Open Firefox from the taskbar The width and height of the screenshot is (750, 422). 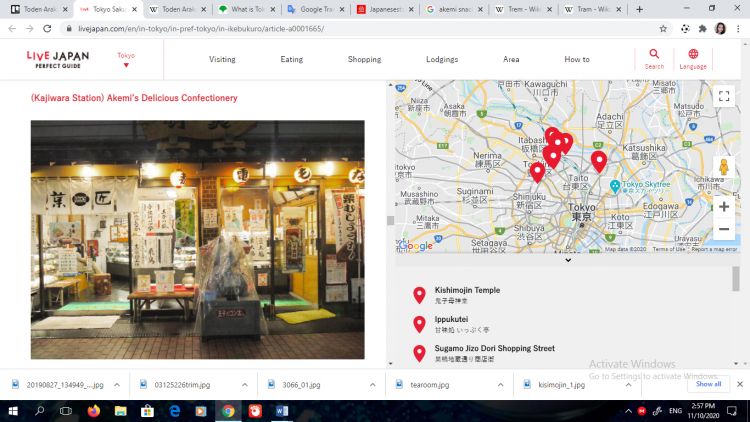94,411
